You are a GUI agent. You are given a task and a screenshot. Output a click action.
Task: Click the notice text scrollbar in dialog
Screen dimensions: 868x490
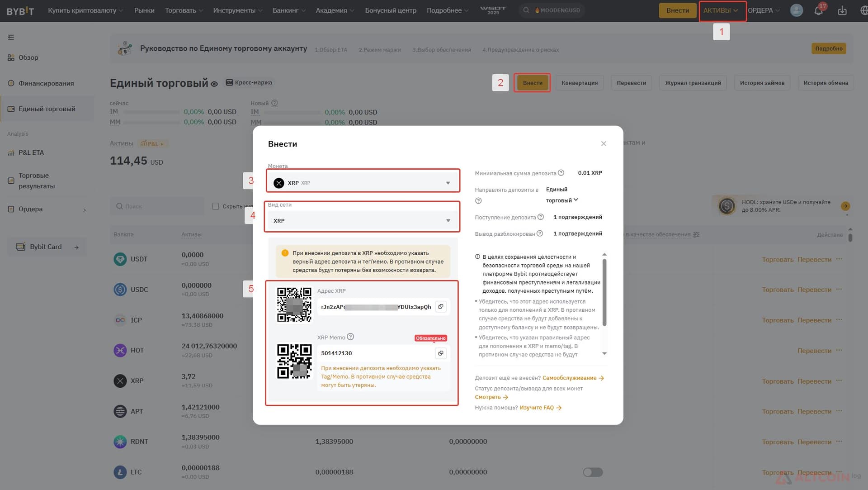(604, 292)
